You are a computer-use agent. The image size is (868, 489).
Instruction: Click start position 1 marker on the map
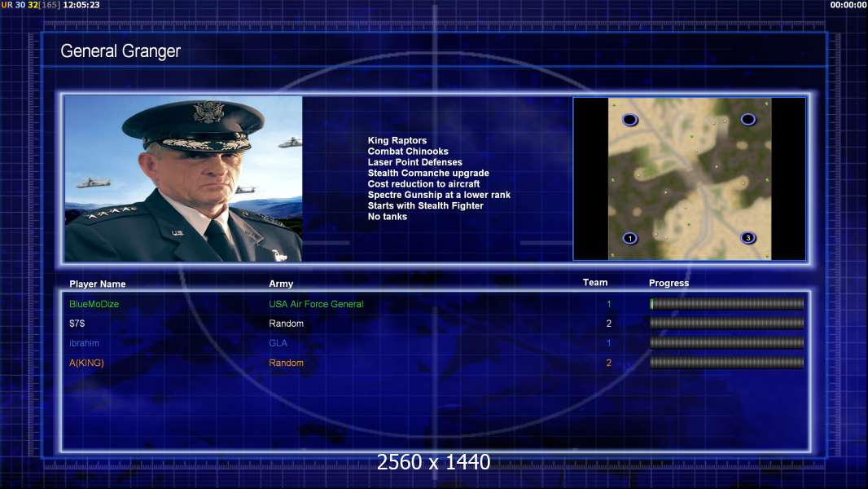[630, 239]
